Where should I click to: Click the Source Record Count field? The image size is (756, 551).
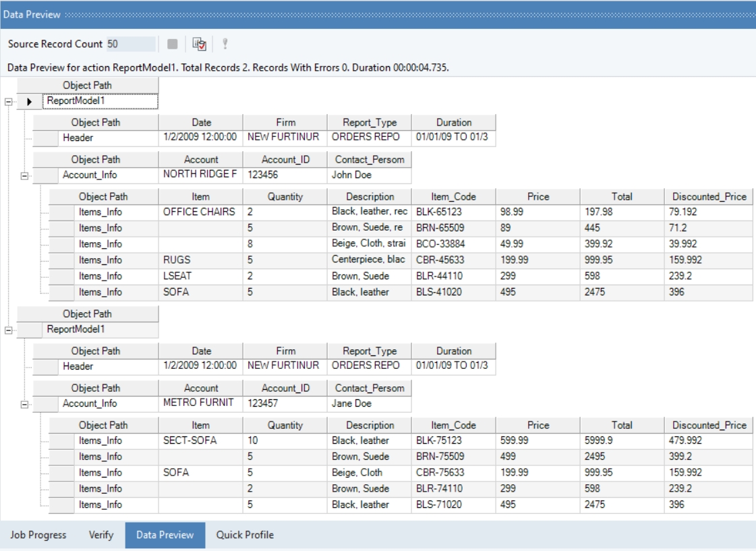130,45
